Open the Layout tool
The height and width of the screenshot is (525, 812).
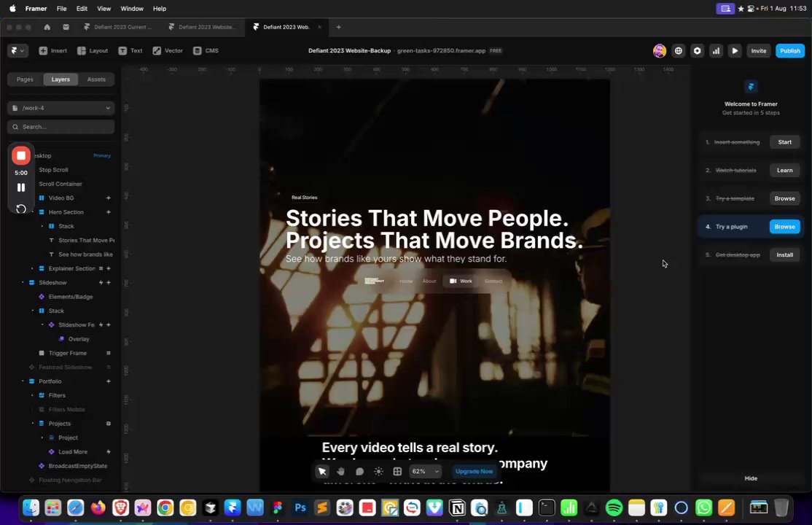(93, 51)
